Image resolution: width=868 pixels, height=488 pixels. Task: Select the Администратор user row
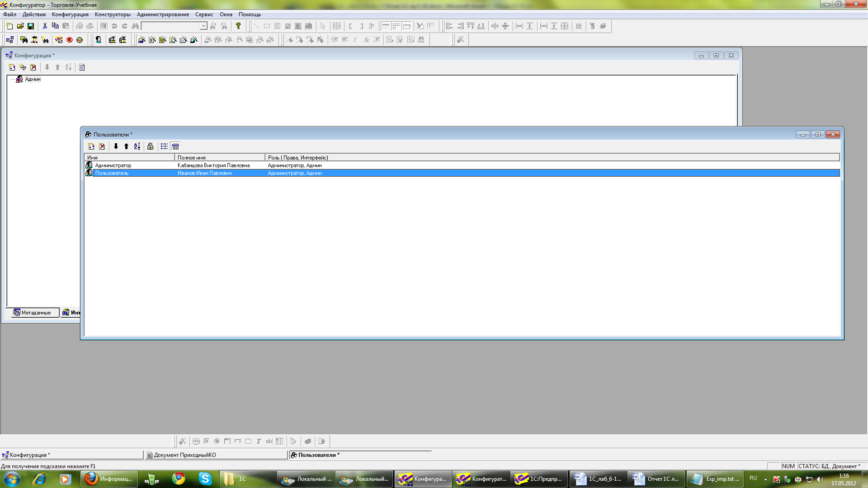click(x=462, y=165)
